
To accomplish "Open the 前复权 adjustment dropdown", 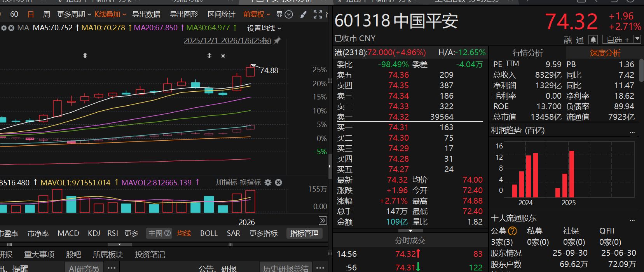I will pos(257,14).
